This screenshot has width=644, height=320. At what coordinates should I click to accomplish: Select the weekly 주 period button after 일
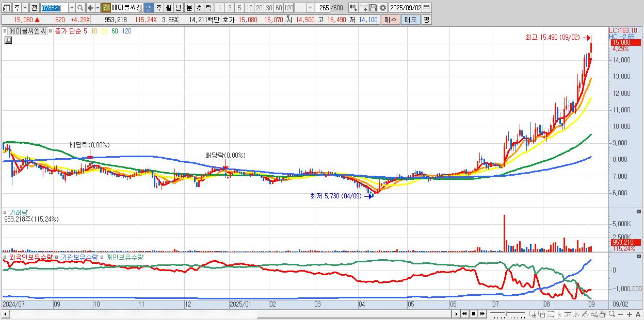[x=158, y=8]
